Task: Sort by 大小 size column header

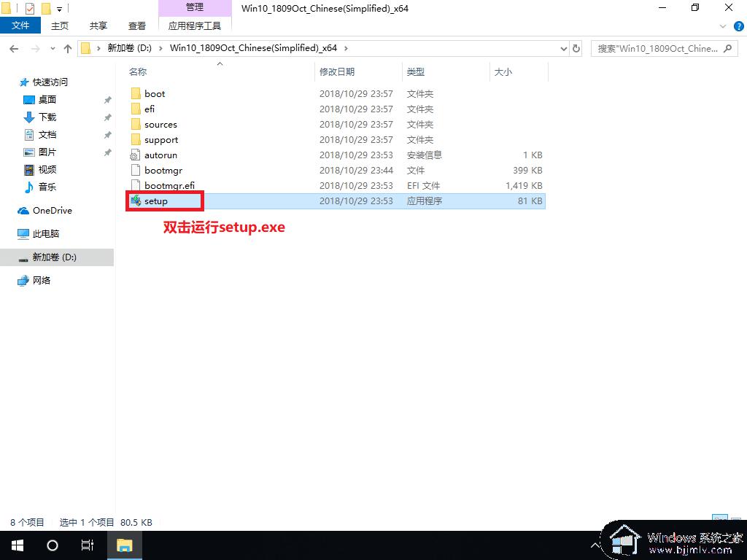Action: (x=503, y=72)
